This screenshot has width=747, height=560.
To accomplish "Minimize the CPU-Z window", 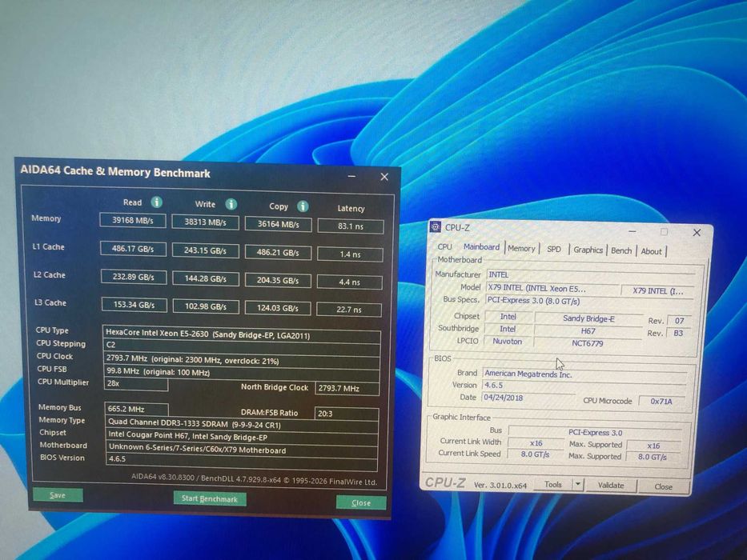I will pos(633,231).
